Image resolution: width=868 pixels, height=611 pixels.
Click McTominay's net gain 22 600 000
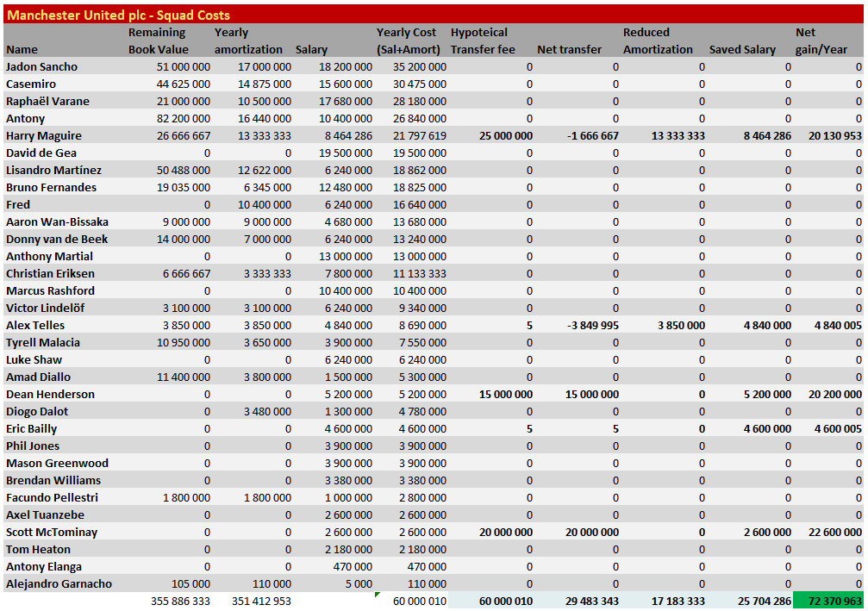click(x=834, y=532)
